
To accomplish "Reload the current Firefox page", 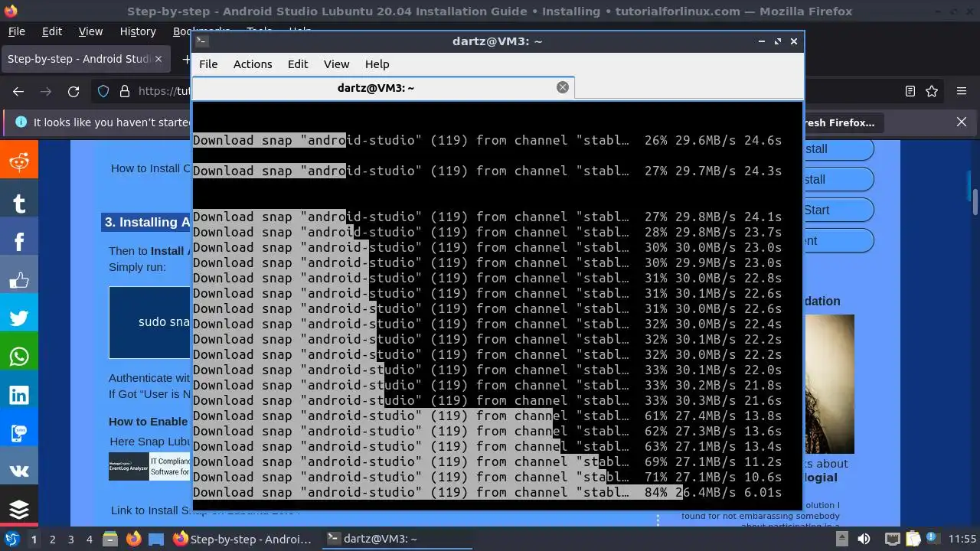I will [73, 91].
